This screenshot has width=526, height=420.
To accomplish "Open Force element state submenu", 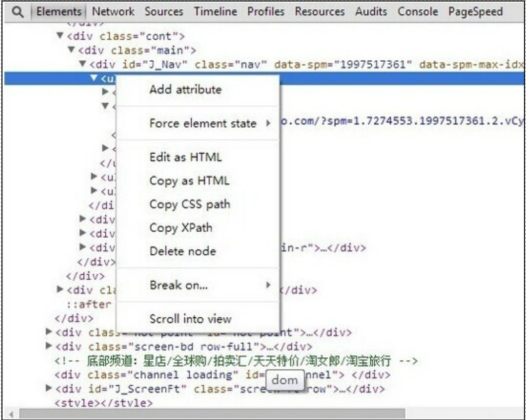I will coord(203,124).
